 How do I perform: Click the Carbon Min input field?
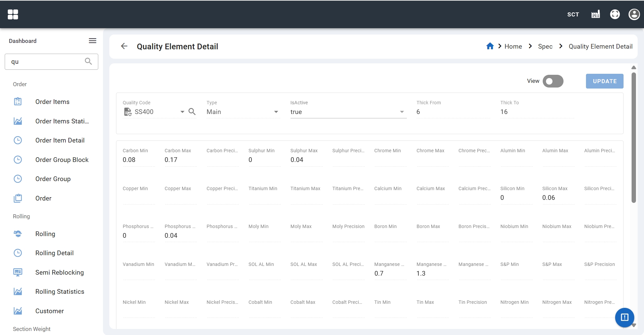[x=138, y=160]
